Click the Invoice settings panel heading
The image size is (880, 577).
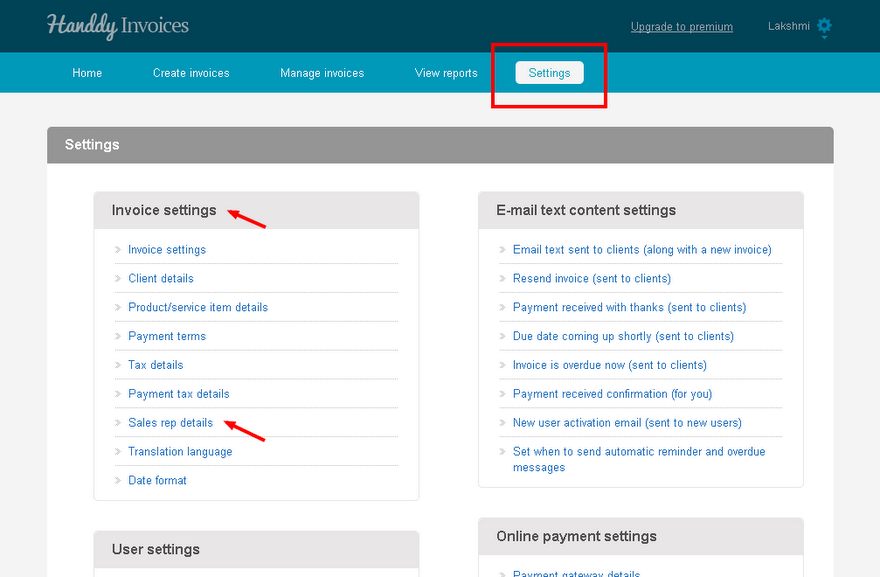[x=164, y=210]
